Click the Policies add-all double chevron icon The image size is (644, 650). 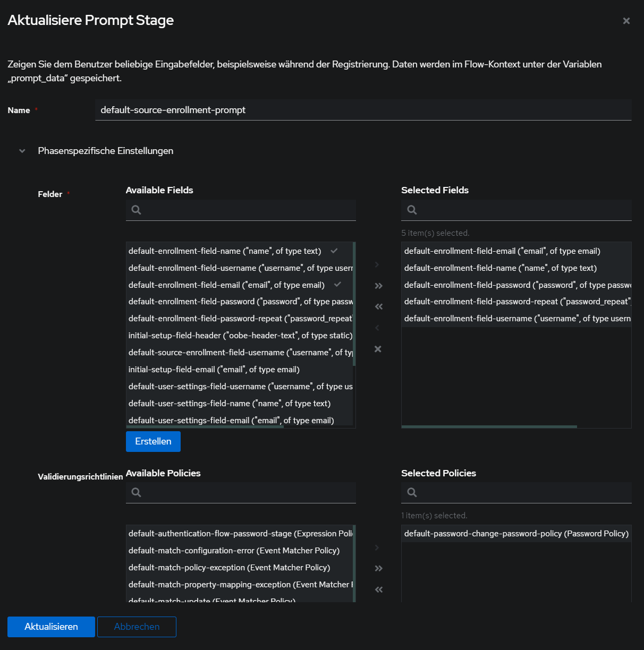378,568
